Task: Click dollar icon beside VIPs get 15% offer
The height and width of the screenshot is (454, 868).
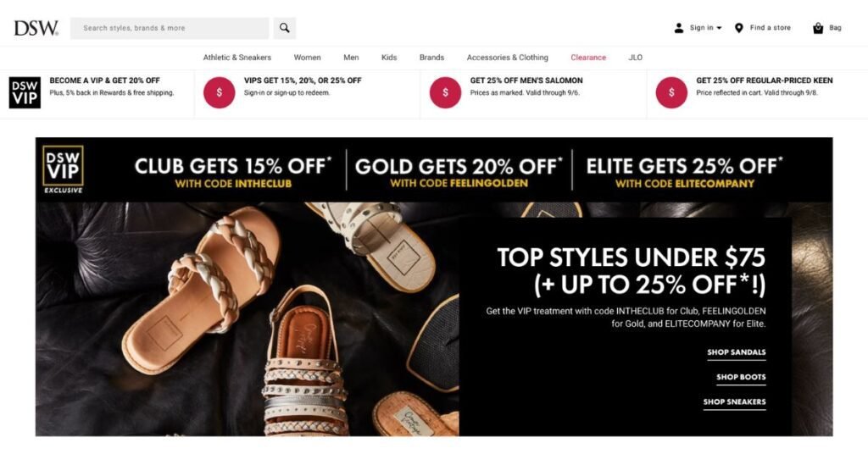Action: (220, 92)
